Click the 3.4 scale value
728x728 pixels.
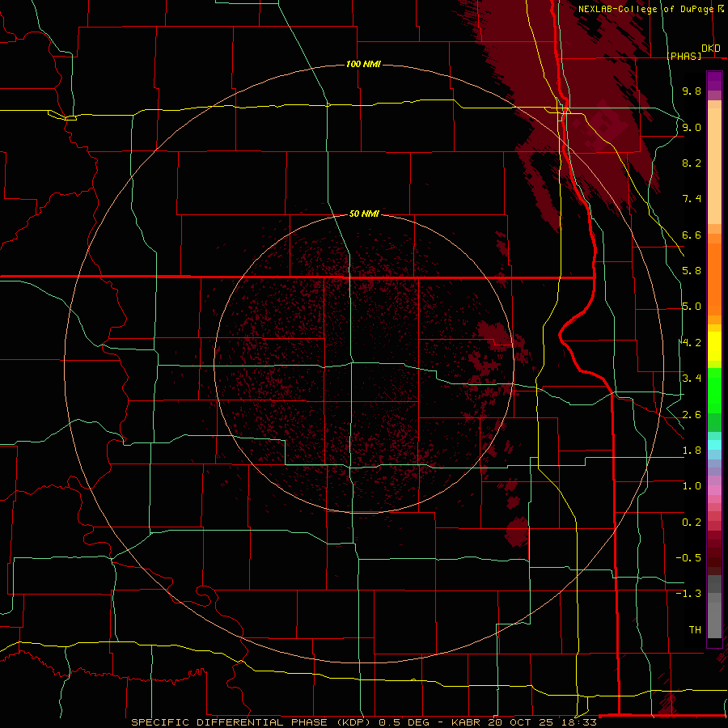coord(692,379)
